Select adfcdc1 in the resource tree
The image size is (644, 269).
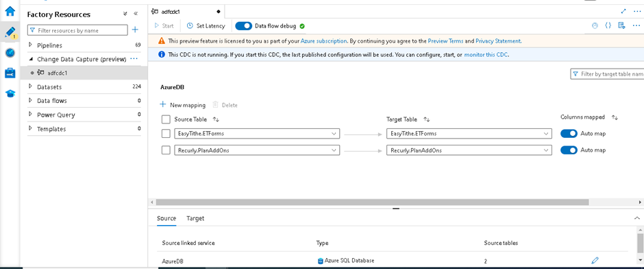(84, 73)
